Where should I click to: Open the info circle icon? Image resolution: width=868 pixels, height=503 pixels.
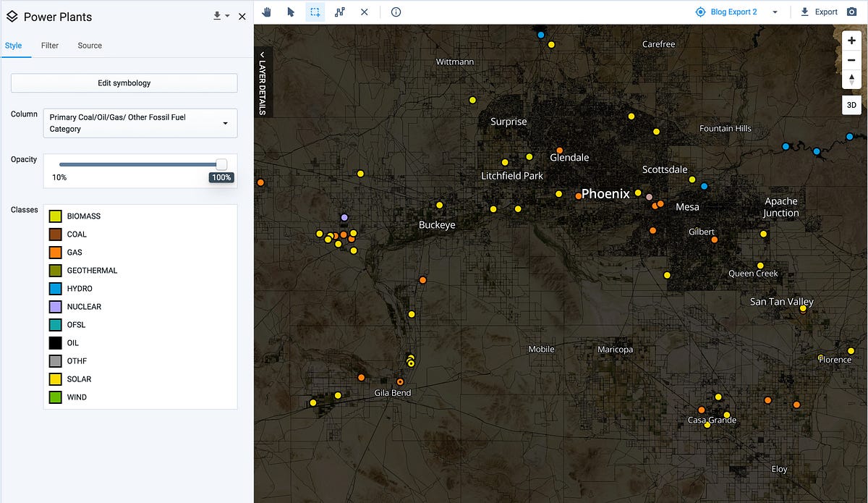(396, 12)
